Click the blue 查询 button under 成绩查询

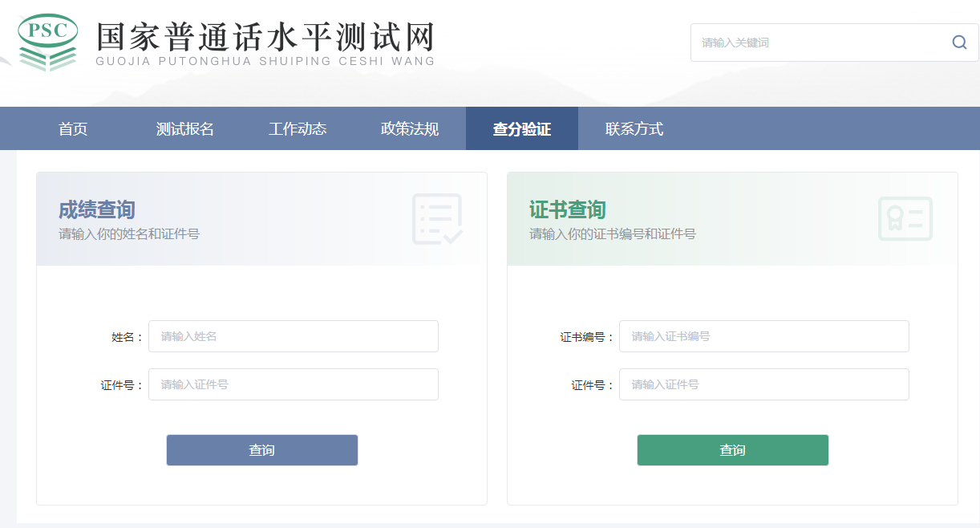click(261, 449)
